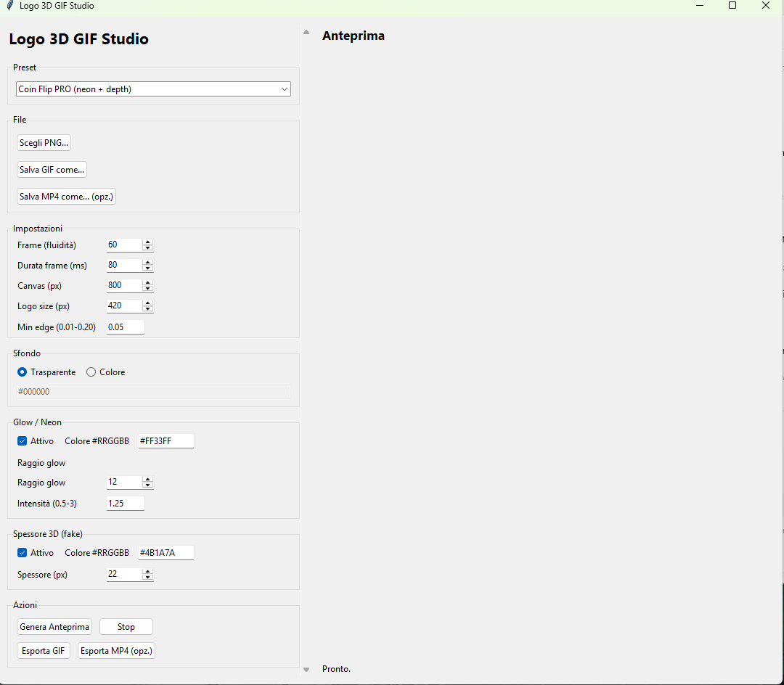This screenshot has width=784, height=685.
Task: Maximize the Logo 3D GIF Studio window
Action: click(732, 6)
